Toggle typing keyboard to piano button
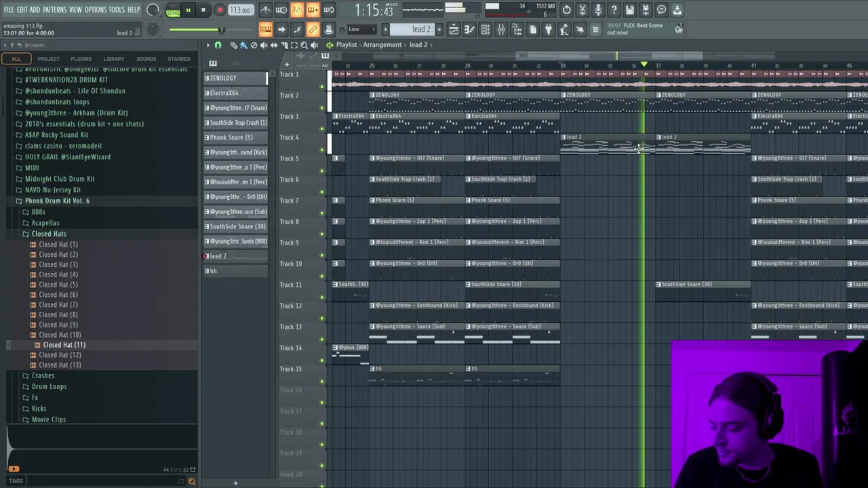The width and height of the screenshot is (868, 488). click(265, 29)
